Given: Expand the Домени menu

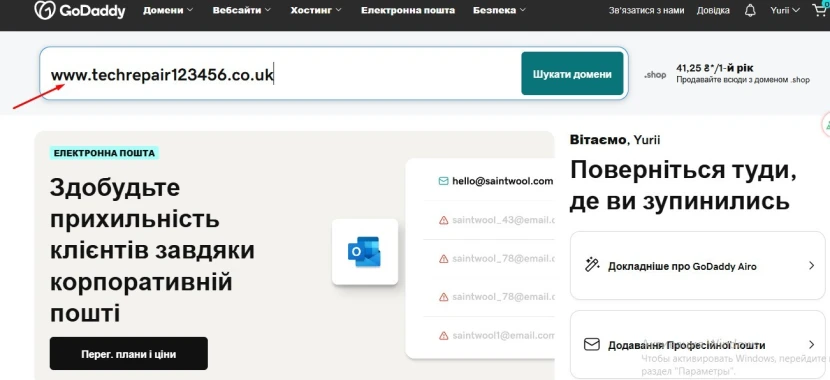Looking at the screenshot, I should click(168, 10).
